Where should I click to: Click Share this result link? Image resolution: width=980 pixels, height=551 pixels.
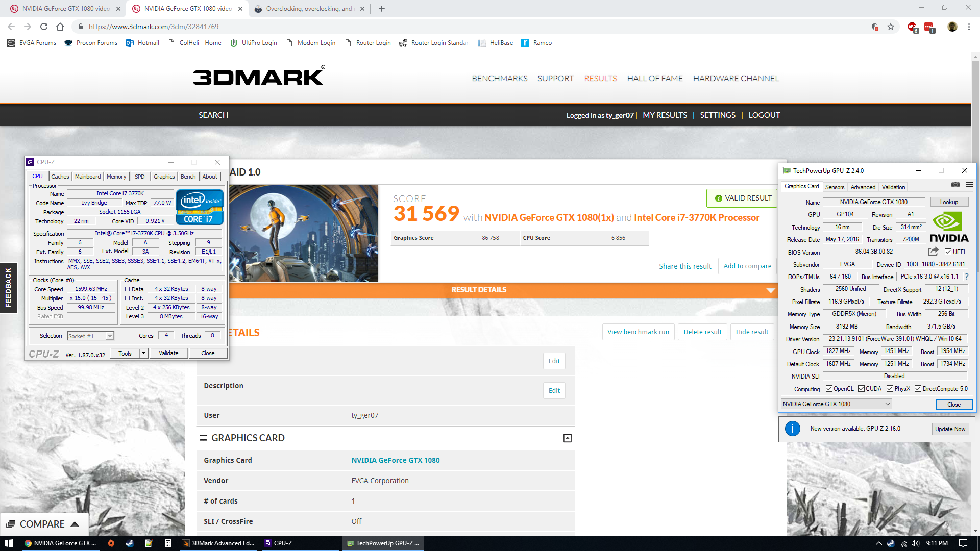tap(685, 266)
